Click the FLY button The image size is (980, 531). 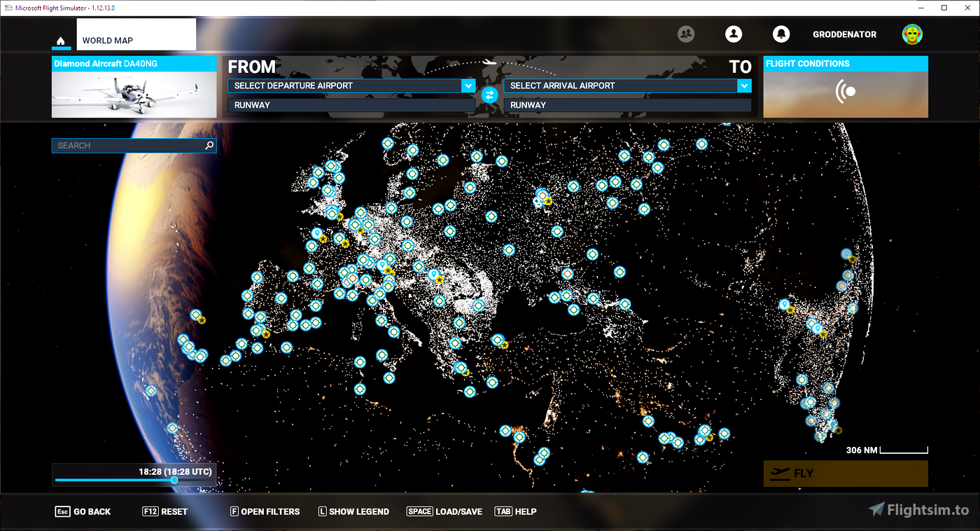pos(846,474)
